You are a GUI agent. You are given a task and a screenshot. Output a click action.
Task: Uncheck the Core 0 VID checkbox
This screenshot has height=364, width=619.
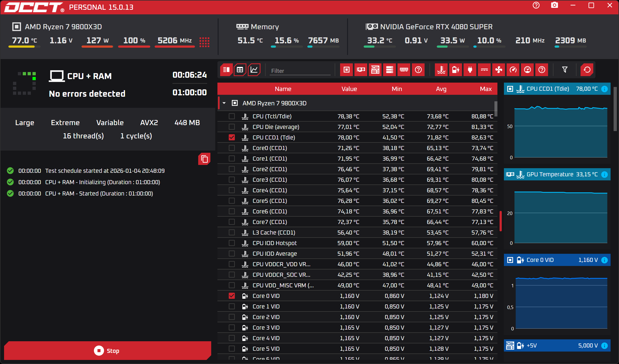232,296
